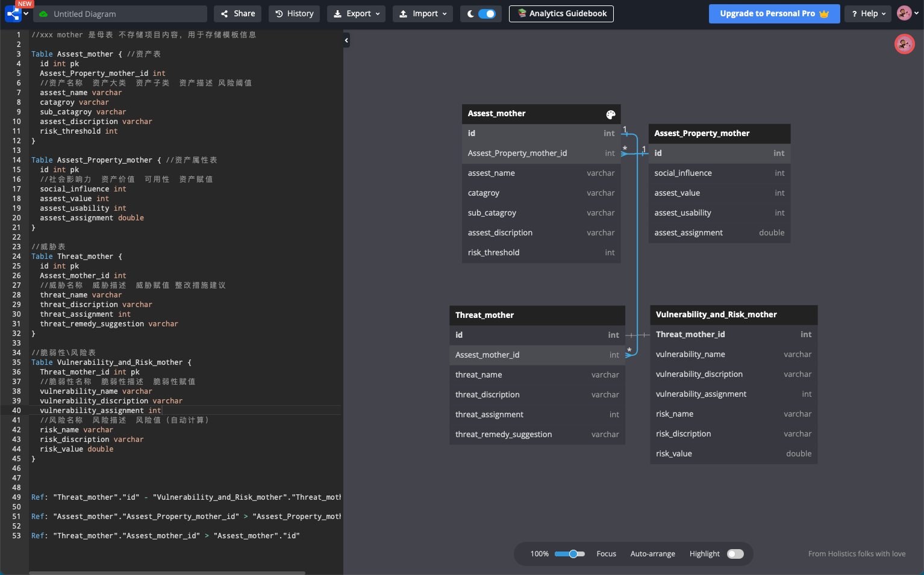Screen dimensions: 924x575
Task: Collapse the code editor panel
Action: coord(346,40)
